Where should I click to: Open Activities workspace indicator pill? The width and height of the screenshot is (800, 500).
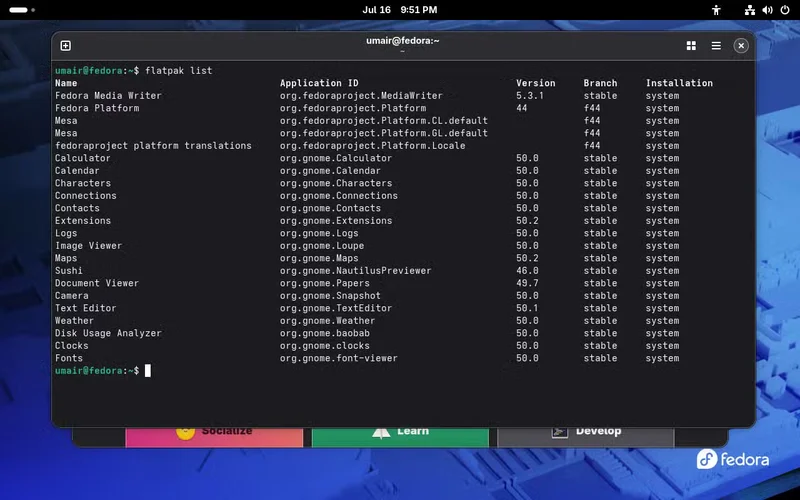[21, 10]
